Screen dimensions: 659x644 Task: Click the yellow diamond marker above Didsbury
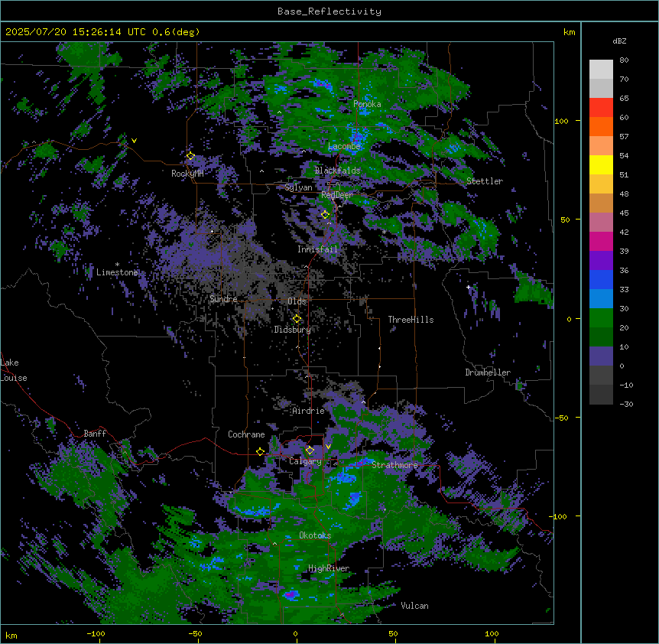click(297, 319)
